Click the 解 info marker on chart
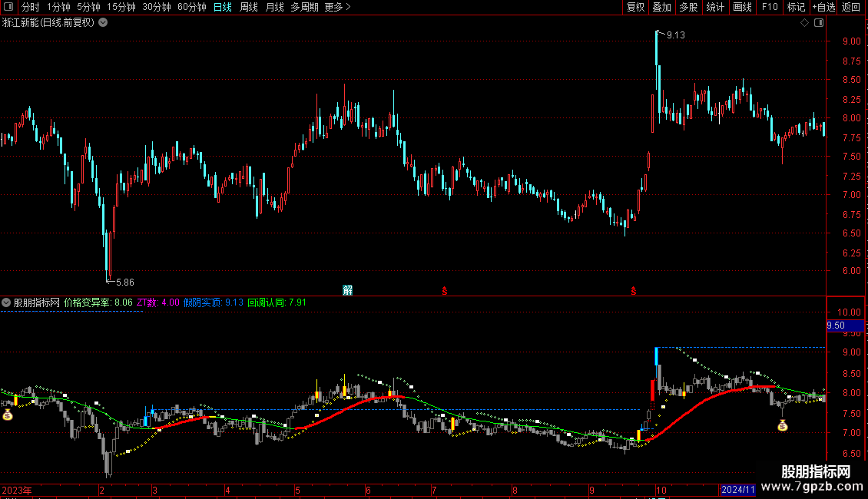868x499 pixels. point(348,290)
